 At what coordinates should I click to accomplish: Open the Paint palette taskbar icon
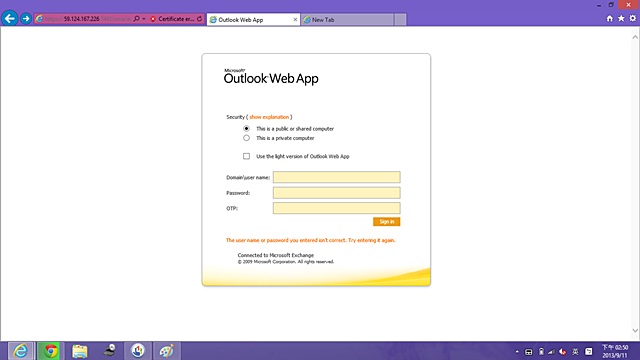pyautogui.click(x=167, y=351)
